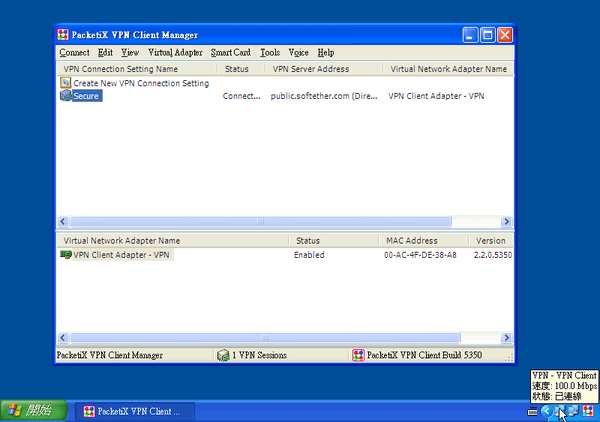Click the Create New VPN Connection Setting icon
The width and height of the screenshot is (600, 422).
(x=66, y=83)
